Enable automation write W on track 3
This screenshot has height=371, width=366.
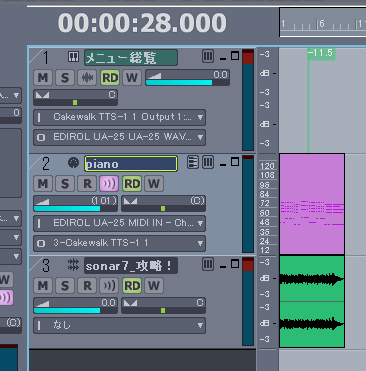pyautogui.click(x=154, y=286)
